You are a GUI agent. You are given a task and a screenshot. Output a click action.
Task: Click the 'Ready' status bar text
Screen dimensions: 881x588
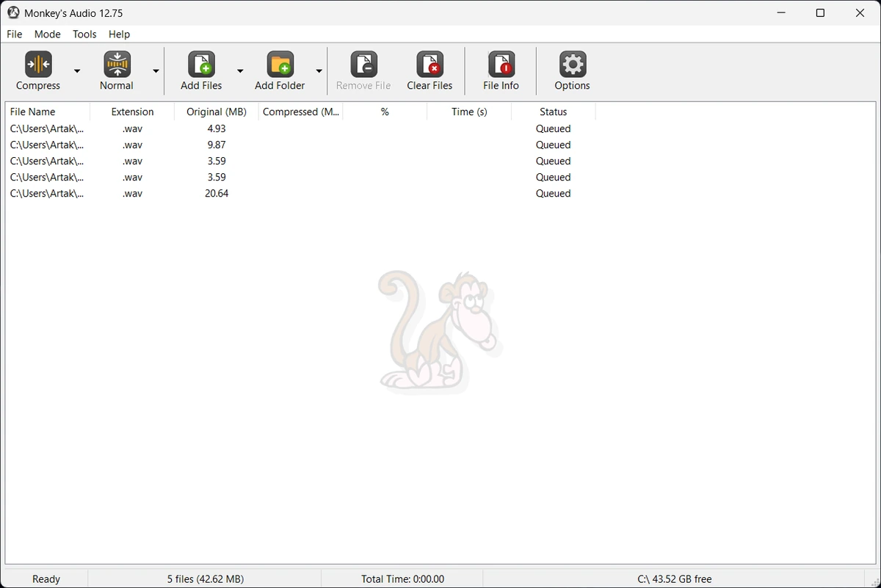[46, 579]
